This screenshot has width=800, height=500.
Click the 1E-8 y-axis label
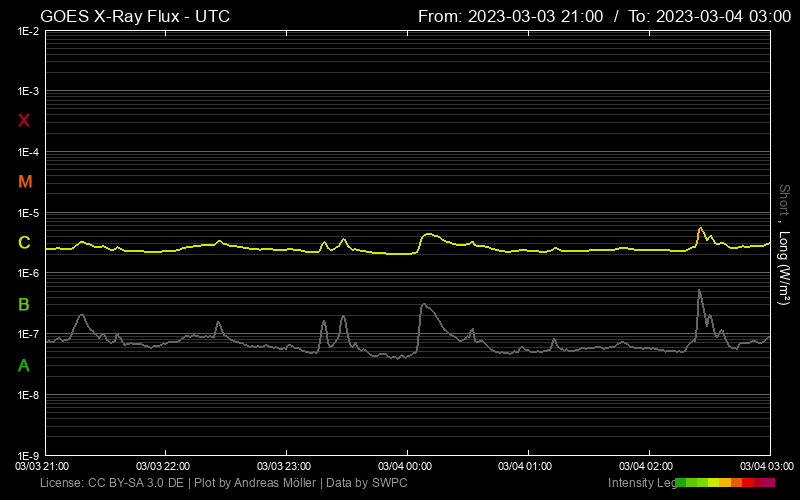coord(29,395)
